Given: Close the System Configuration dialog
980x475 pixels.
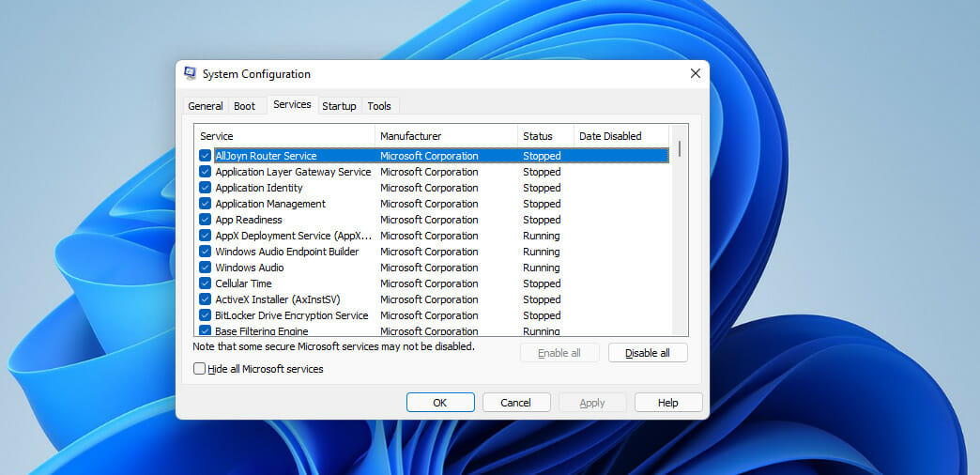Looking at the screenshot, I should coord(695,74).
